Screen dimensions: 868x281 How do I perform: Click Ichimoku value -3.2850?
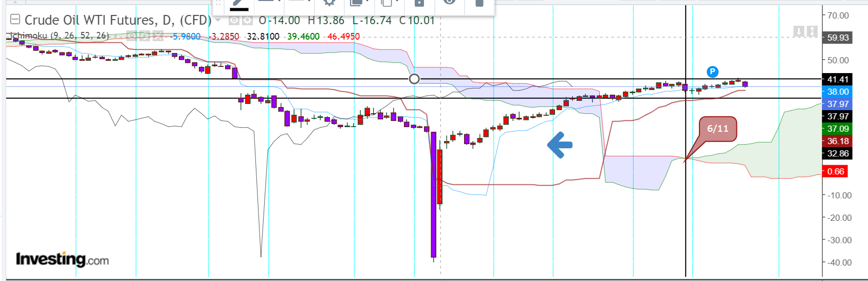pos(225,37)
